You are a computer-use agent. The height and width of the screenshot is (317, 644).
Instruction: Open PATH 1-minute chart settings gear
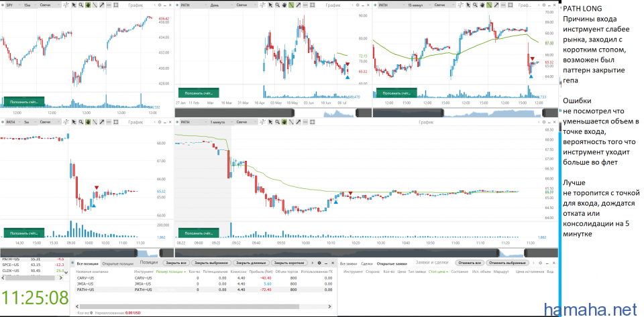543,122
